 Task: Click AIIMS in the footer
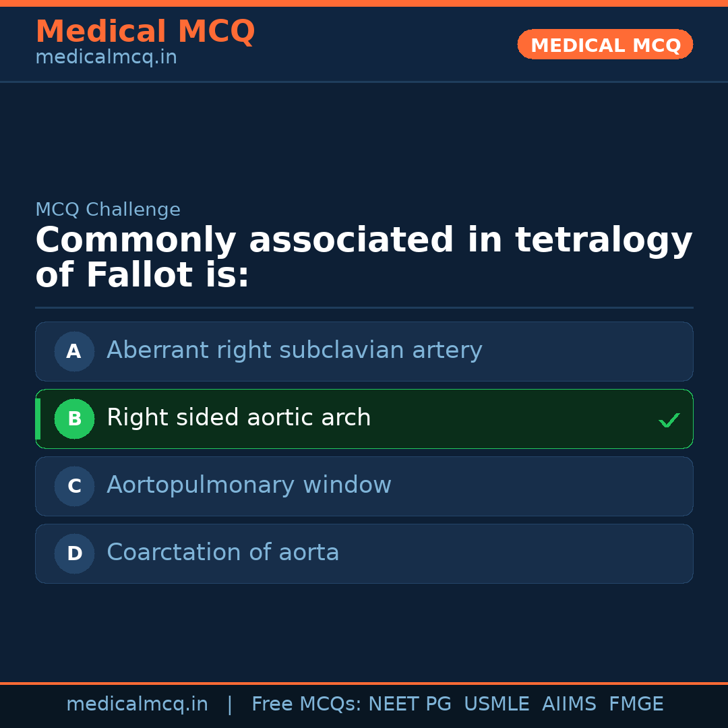coord(569,704)
